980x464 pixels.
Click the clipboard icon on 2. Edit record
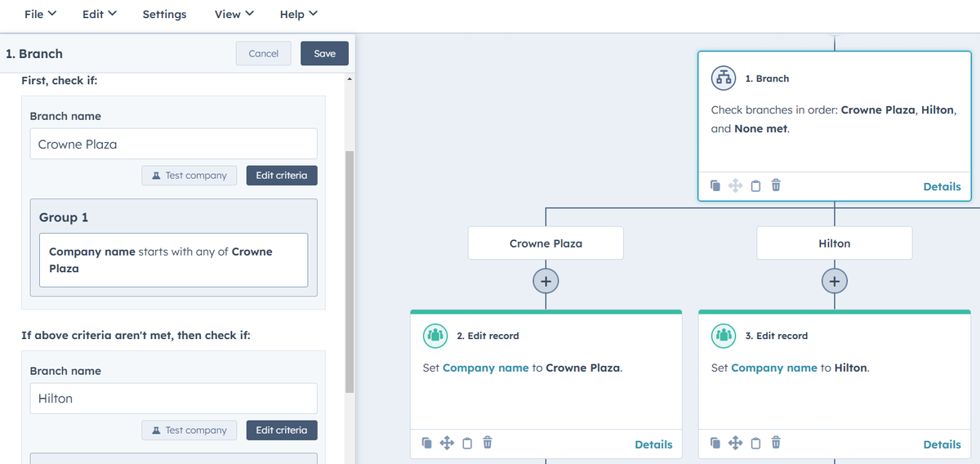point(467,443)
